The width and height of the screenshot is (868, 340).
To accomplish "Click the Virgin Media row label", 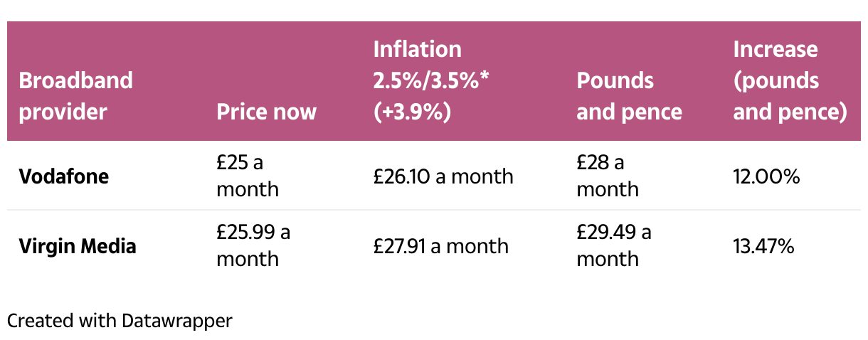I will (x=78, y=246).
